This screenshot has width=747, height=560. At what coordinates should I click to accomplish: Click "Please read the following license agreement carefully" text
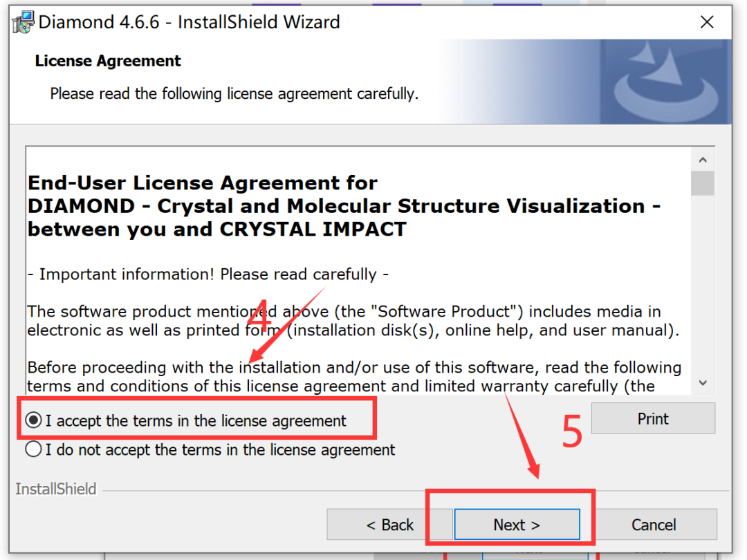coord(234,93)
